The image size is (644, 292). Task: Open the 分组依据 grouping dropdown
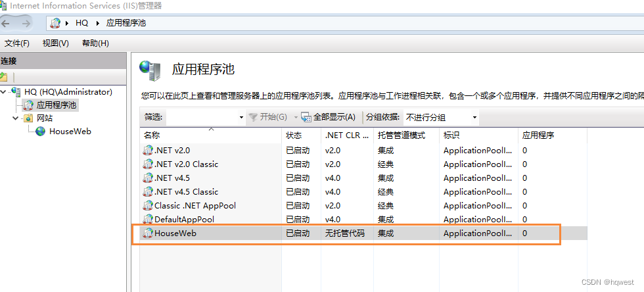coord(474,118)
